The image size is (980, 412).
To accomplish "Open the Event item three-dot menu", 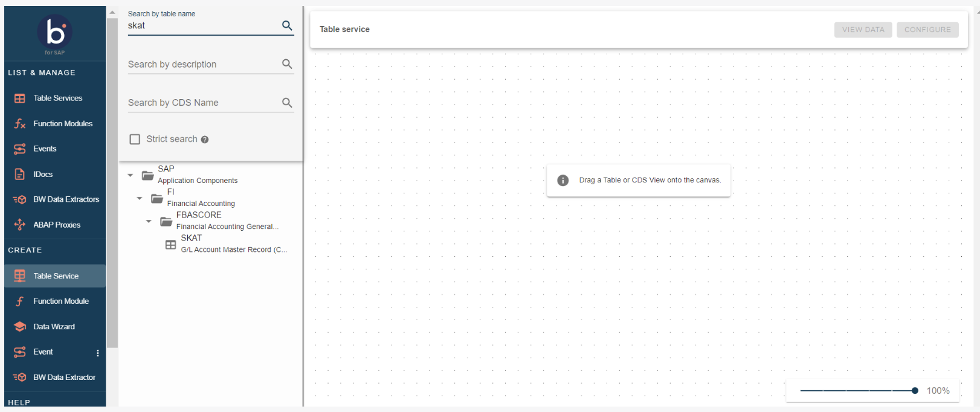I will 98,353.
